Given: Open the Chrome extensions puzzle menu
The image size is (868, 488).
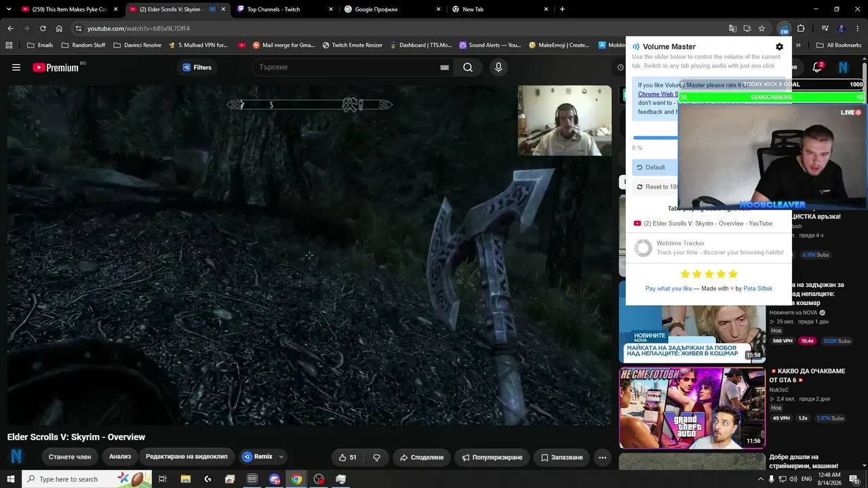Looking at the screenshot, I should pyautogui.click(x=801, y=28).
